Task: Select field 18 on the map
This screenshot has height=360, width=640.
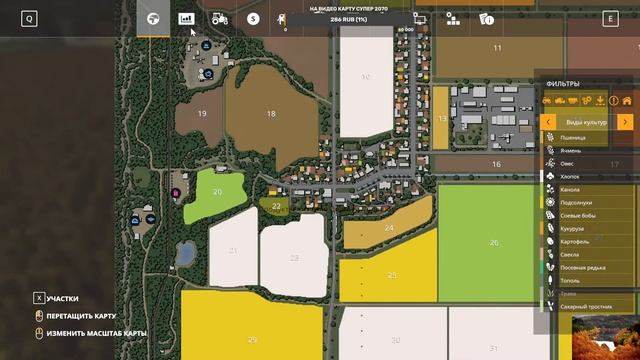Action: pos(271,114)
